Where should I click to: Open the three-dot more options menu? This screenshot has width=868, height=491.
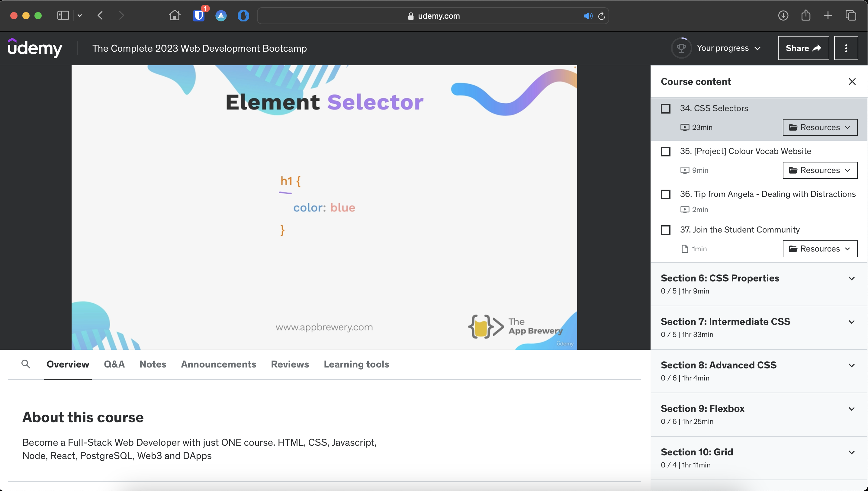846,48
